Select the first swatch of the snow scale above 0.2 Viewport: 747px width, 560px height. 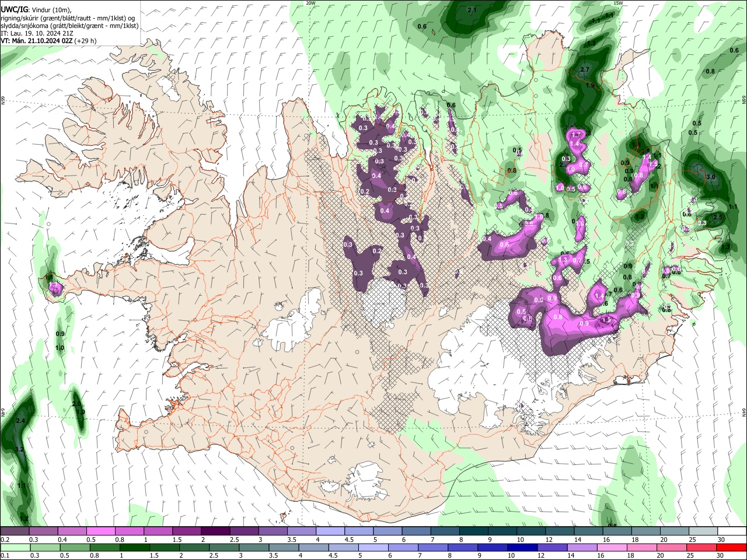tap(15, 531)
